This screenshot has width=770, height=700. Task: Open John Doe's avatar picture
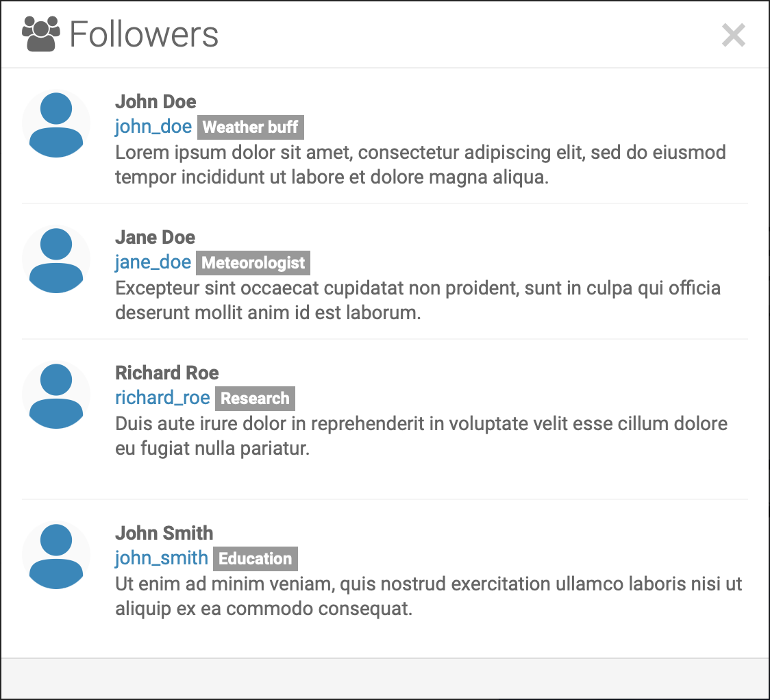point(56,125)
